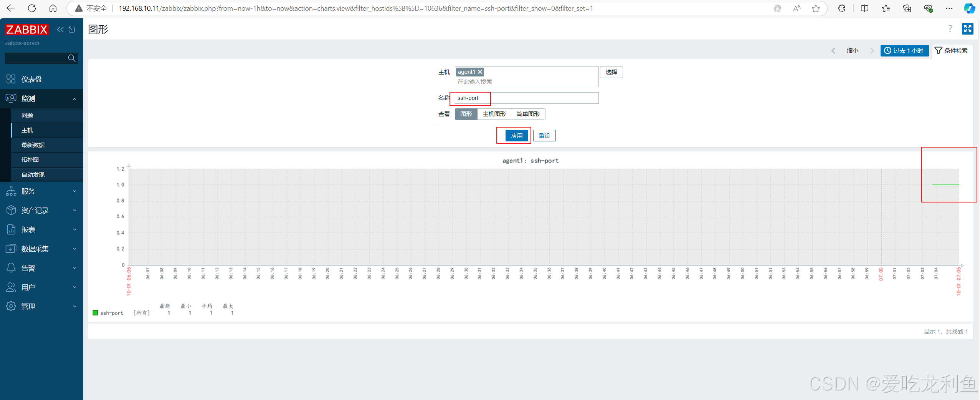
Task: Expand the 资产记录 inventory section
Action: coord(41,211)
